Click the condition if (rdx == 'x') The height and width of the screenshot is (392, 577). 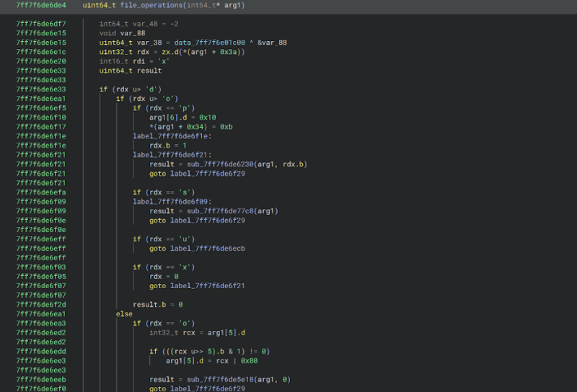(164, 267)
